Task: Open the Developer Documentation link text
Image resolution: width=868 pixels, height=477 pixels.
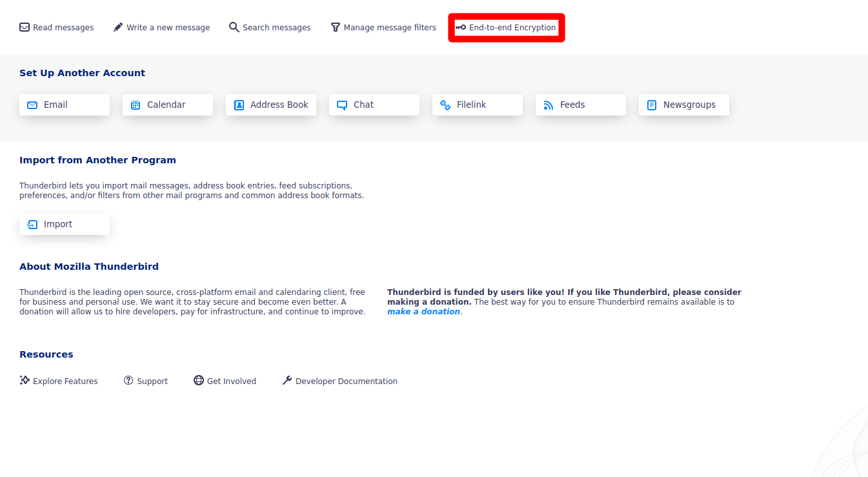Action: [x=347, y=381]
